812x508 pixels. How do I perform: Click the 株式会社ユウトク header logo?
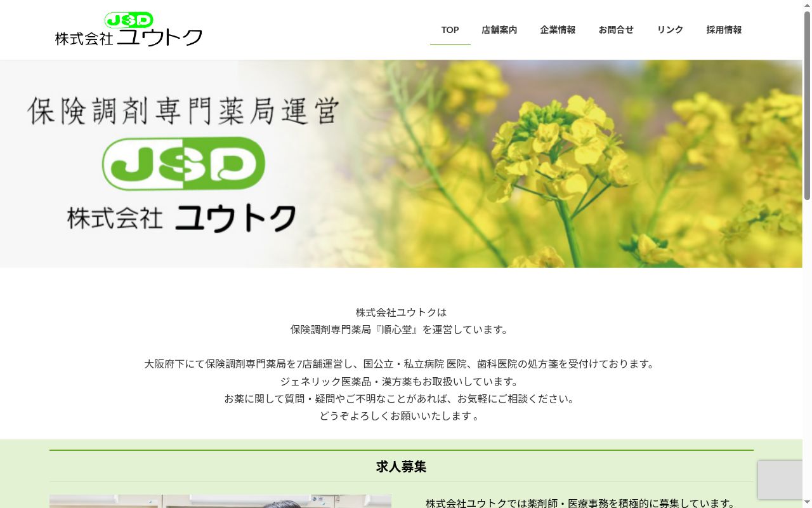[x=129, y=29]
